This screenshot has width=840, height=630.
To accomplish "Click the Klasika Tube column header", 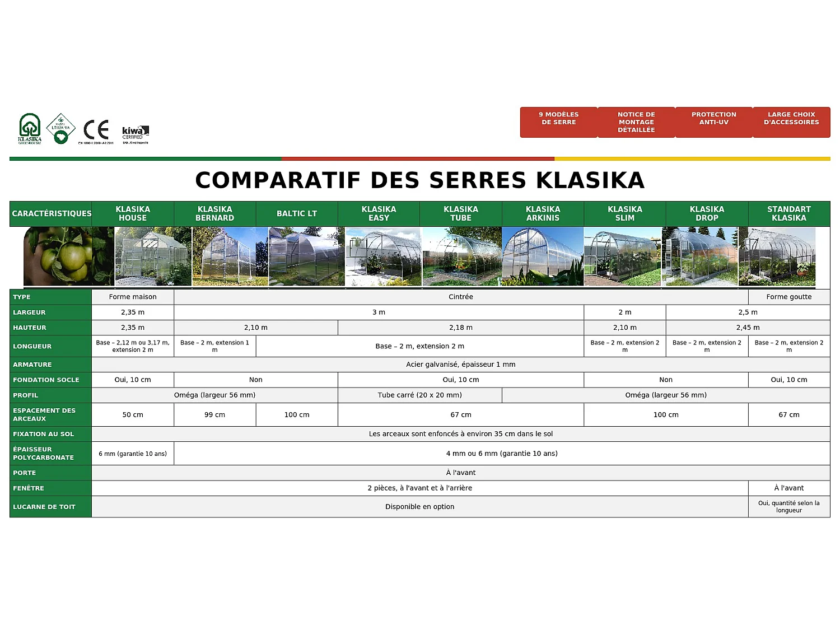I will pos(461,213).
